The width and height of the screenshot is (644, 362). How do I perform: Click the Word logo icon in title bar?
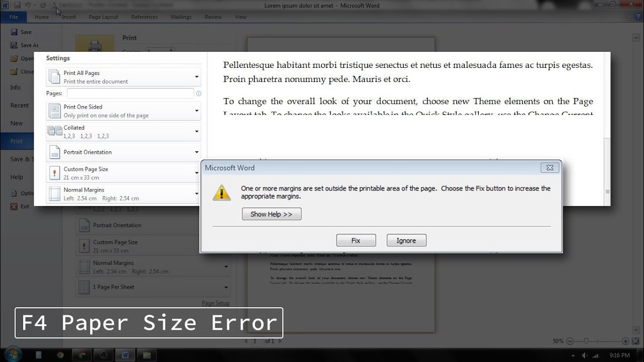[x=6, y=5]
